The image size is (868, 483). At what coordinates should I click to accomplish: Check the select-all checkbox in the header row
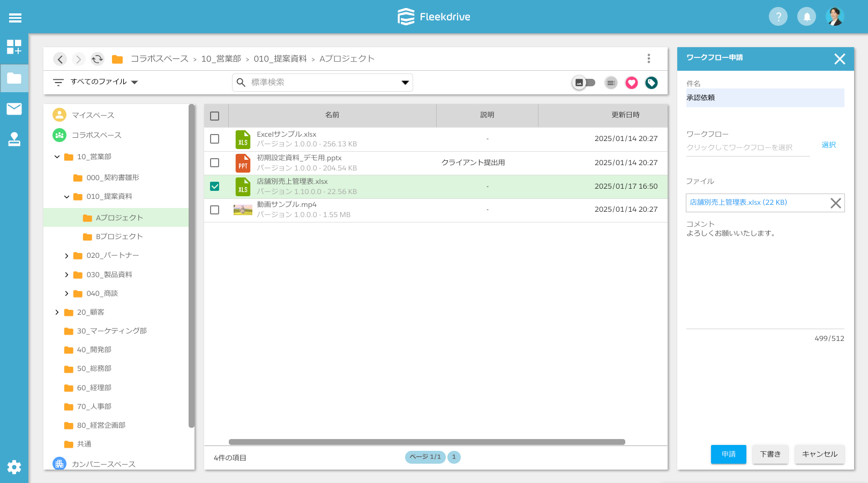215,116
